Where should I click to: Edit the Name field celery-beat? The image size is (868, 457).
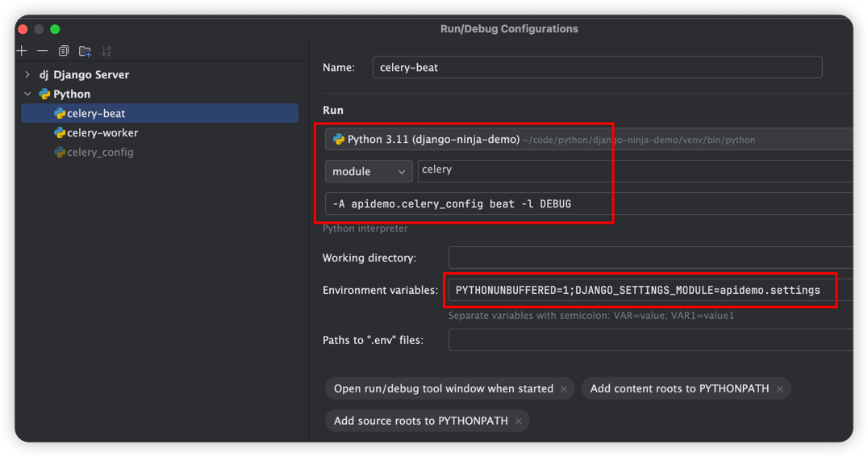click(597, 67)
